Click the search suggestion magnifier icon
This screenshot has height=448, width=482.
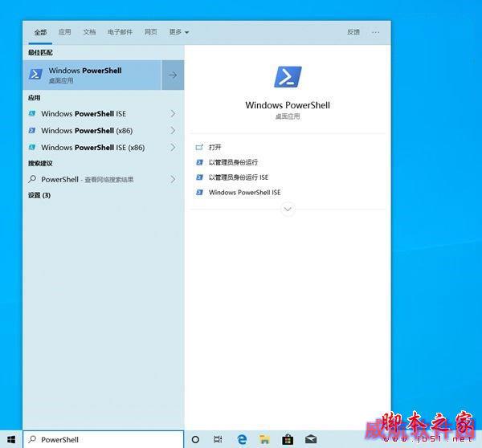[x=32, y=179]
